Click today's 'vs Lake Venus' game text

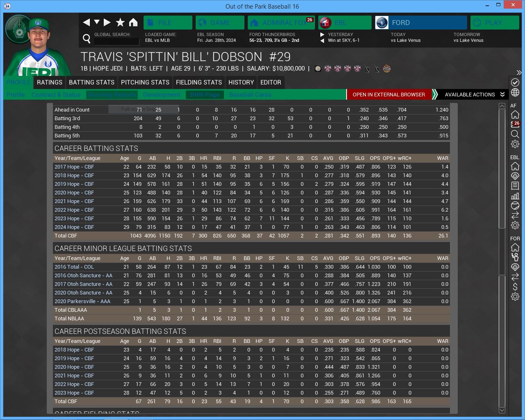point(406,41)
